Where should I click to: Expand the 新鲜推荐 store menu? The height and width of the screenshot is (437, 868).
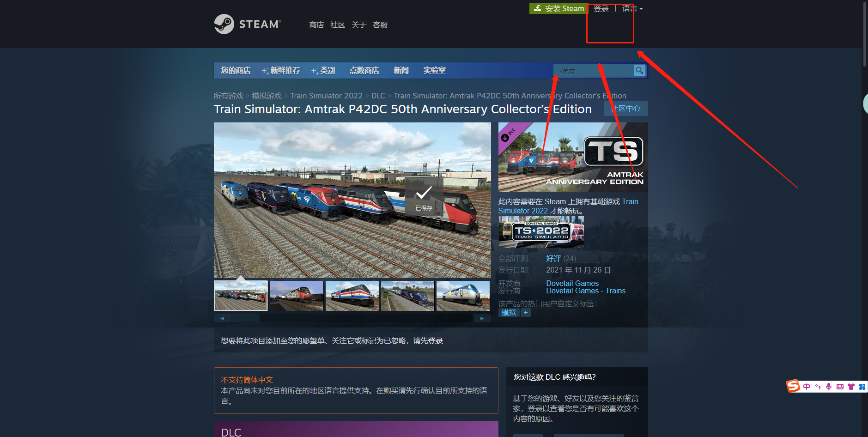281,70
